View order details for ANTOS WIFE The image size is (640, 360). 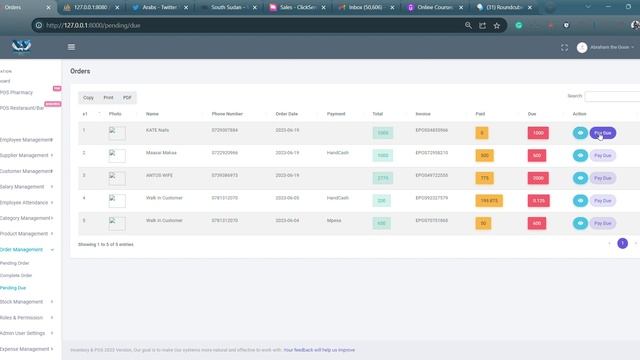(580, 178)
